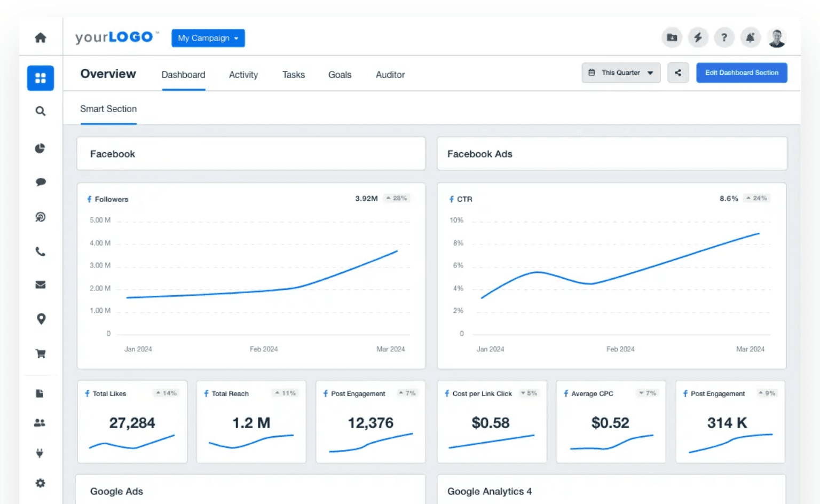Open the location pin icon in sidebar
820x504 pixels.
(x=41, y=319)
